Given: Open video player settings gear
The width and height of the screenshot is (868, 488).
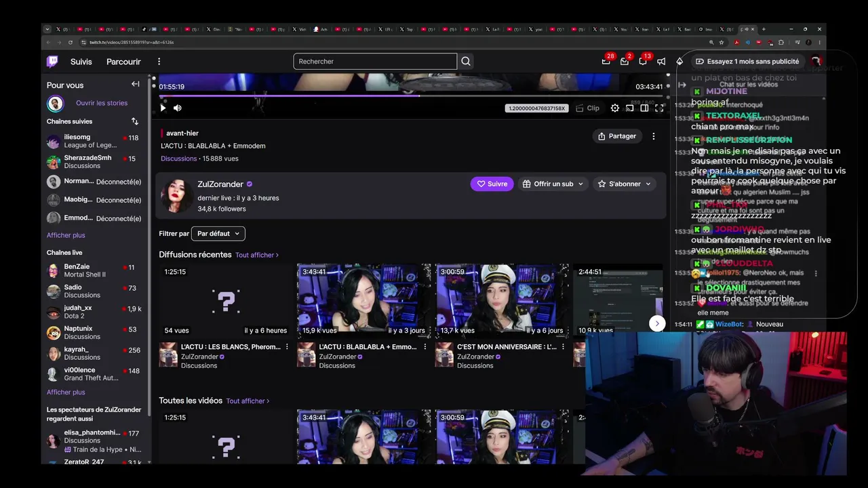Looking at the screenshot, I should (615, 108).
